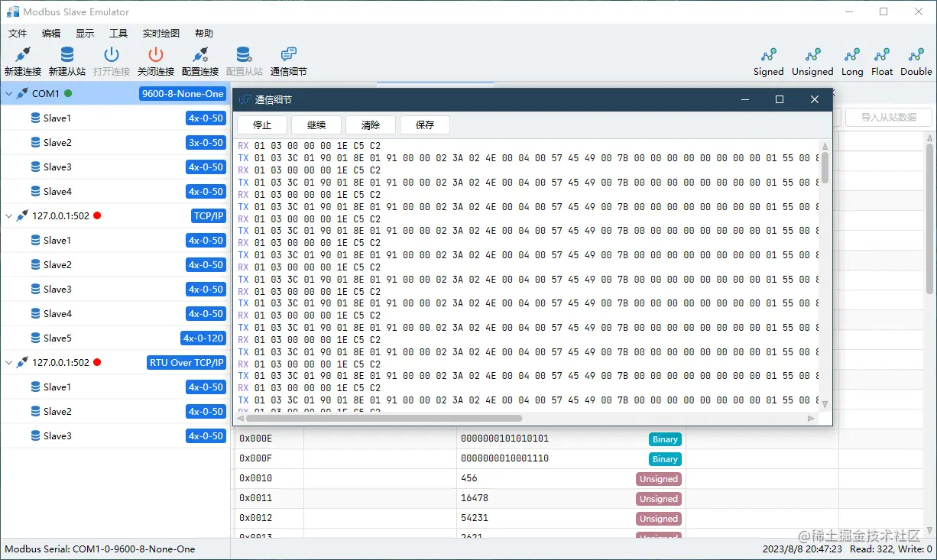Image resolution: width=937 pixels, height=560 pixels.
Task: Select Slave5 with 4x-0-120
Action: pos(115,338)
